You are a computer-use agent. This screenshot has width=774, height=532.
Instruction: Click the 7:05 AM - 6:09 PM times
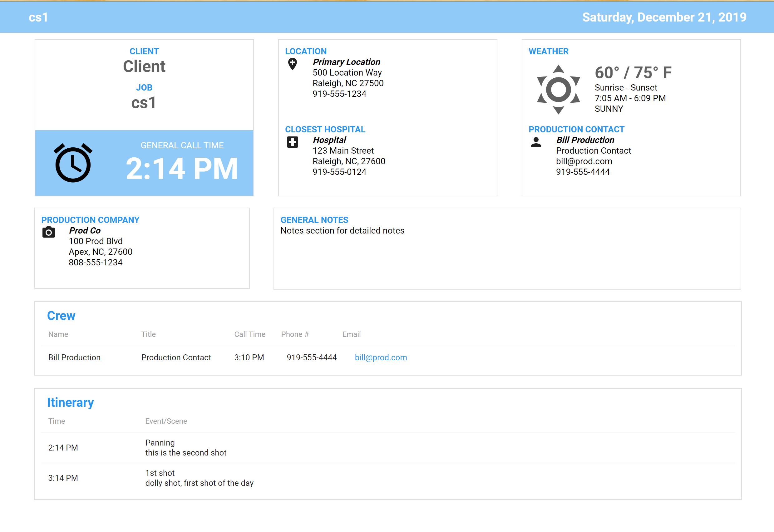tap(630, 98)
